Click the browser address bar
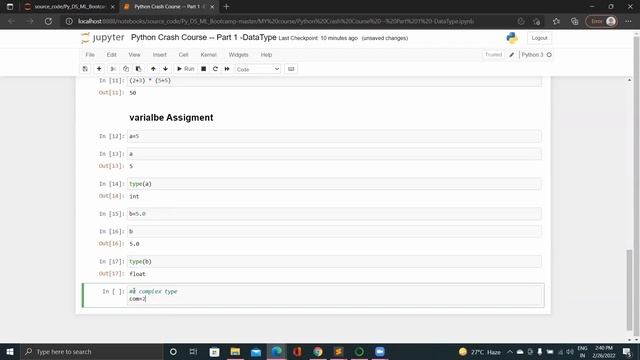The width and height of the screenshot is (640, 360). [276, 21]
